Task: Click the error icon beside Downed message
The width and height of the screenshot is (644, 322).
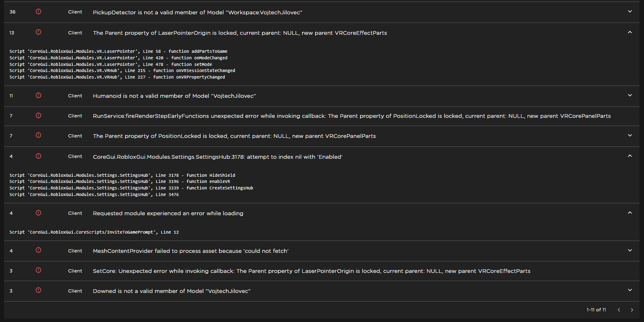Action: 38,290
